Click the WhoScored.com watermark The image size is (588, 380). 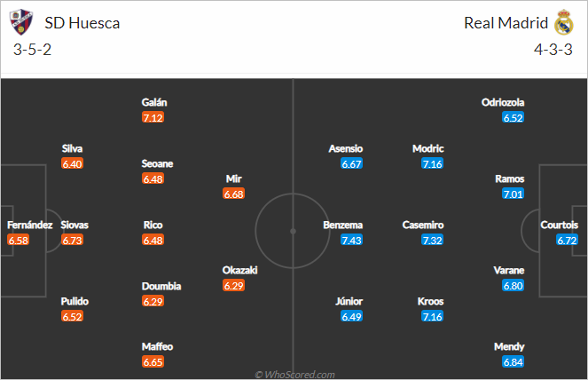point(294,375)
